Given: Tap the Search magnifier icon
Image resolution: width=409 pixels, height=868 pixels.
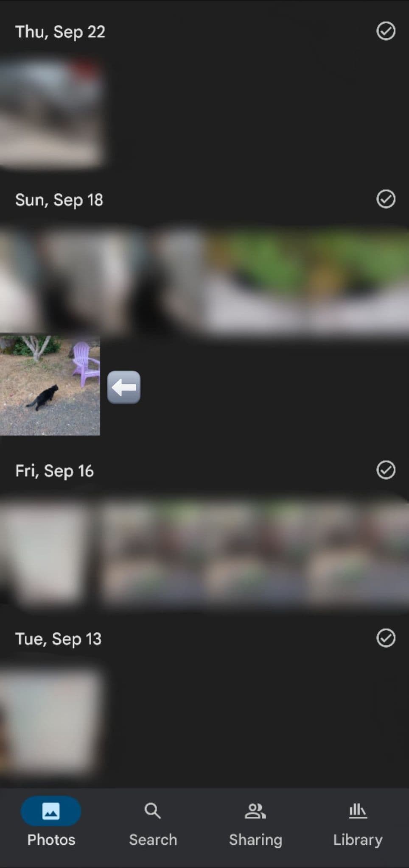Looking at the screenshot, I should (153, 811).
